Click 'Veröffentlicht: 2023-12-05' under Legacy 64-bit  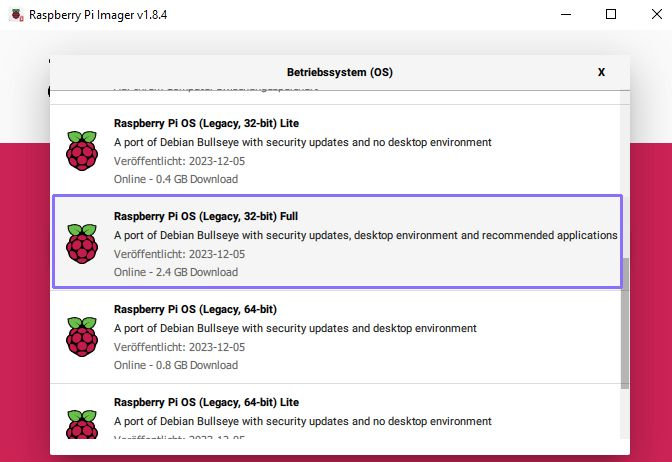(x=179, y=347)
